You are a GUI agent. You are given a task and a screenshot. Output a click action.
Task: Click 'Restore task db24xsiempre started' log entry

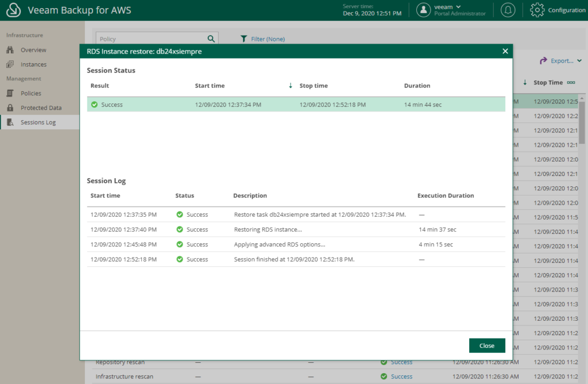320,215
